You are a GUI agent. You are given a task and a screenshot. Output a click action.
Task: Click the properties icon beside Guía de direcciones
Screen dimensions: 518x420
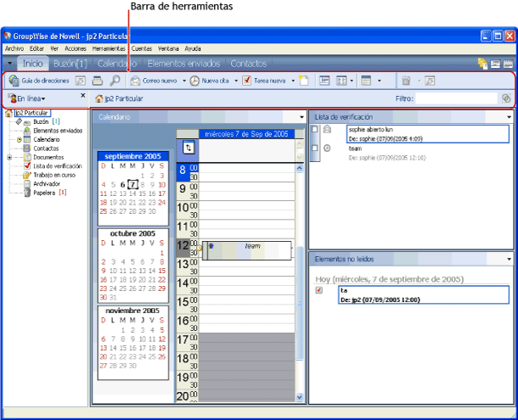coord(81,81)
